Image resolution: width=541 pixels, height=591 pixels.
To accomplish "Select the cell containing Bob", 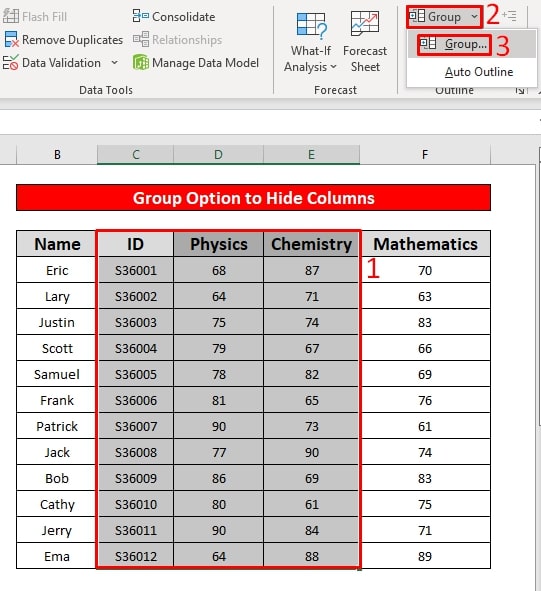I will click(x=57, y=478).
